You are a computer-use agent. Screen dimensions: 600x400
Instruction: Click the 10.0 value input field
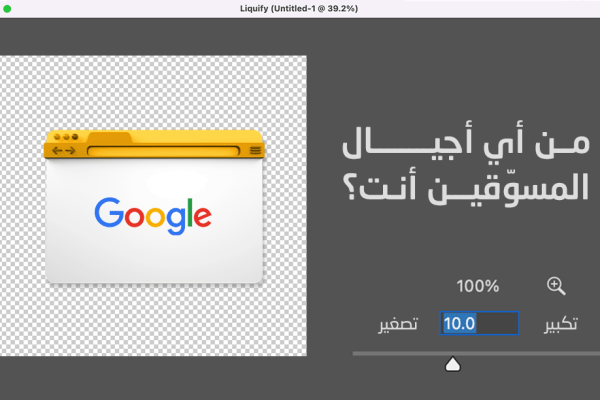point(479,323)
